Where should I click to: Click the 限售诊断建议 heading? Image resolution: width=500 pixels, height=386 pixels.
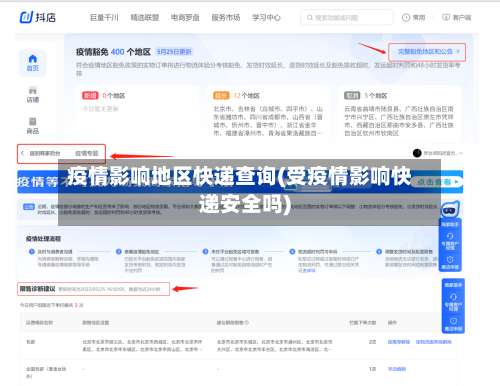(37, 289)
